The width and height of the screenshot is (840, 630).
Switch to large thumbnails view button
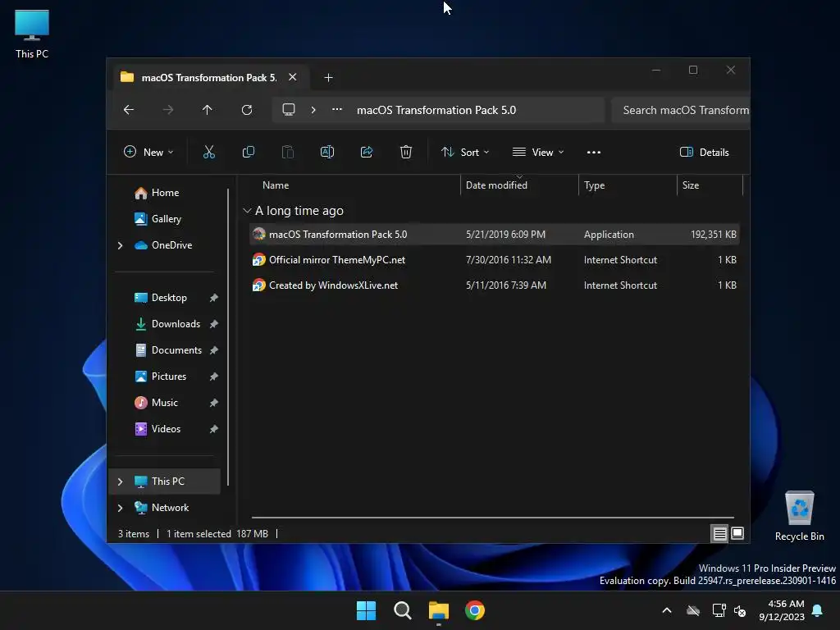737,533
